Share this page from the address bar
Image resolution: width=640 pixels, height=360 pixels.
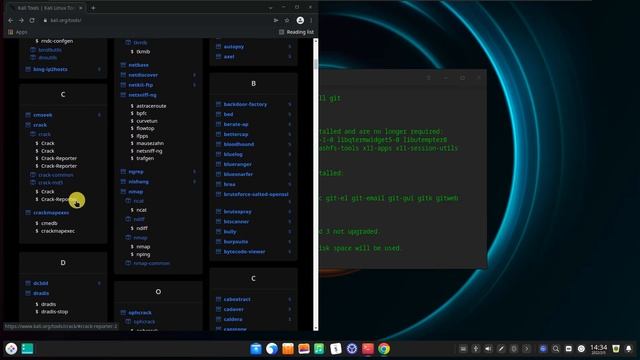pos(276,20)
